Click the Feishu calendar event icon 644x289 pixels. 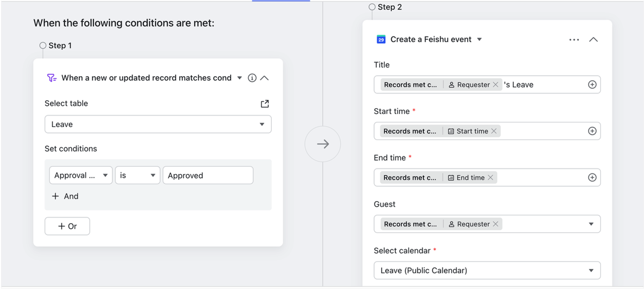pyautogui.click(x=381, y=39)
